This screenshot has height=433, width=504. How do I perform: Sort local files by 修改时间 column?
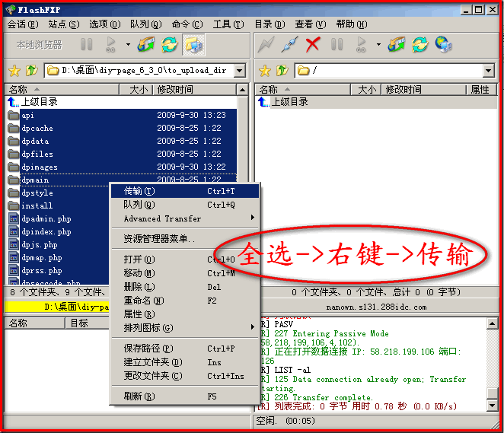[x=195, y=89]
